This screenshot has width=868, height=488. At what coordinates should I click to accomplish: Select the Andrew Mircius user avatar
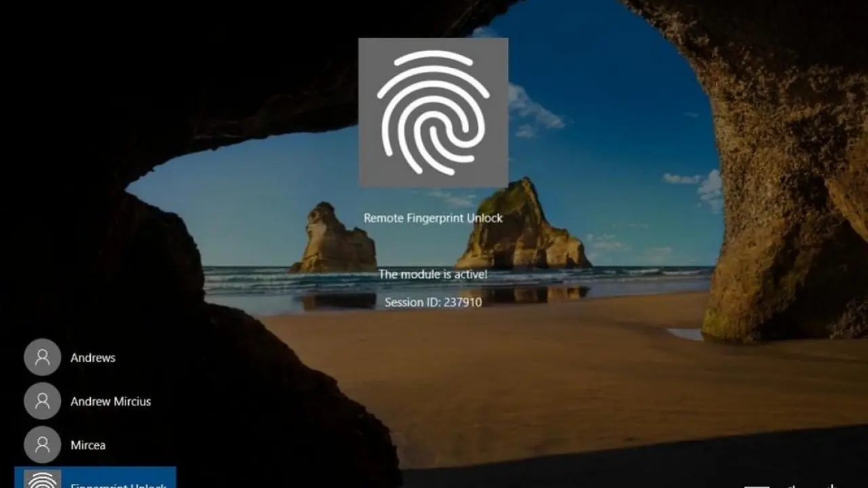[42, 401]
